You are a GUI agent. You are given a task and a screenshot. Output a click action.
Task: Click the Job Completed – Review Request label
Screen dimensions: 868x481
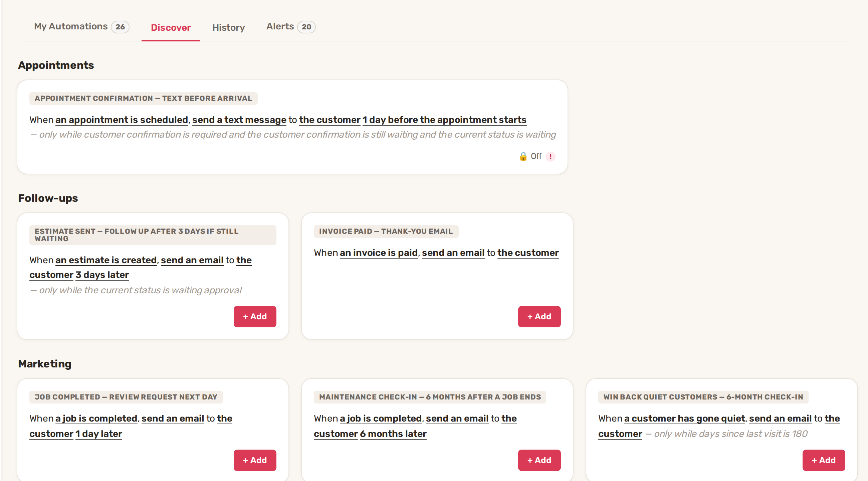(126, 397)
